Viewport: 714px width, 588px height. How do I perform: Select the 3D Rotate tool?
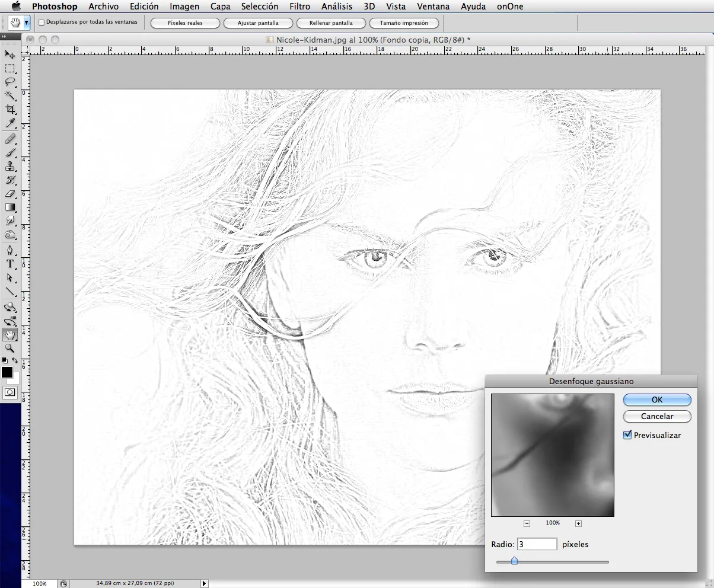pyautogui.click(x=10, y=307)
